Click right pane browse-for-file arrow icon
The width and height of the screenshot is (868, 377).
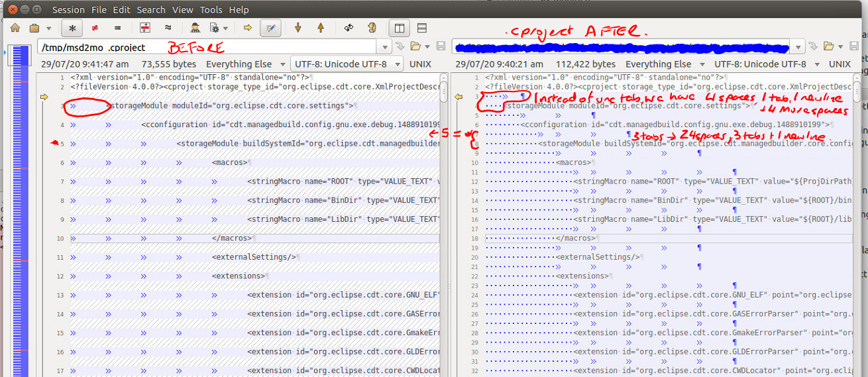coord(813,46)
